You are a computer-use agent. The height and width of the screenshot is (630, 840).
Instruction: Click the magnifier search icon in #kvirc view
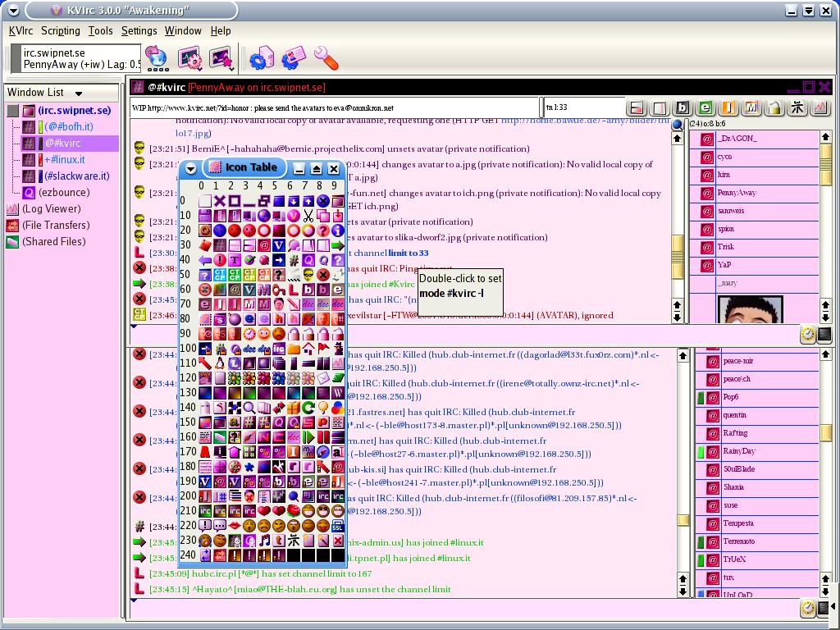677,125
